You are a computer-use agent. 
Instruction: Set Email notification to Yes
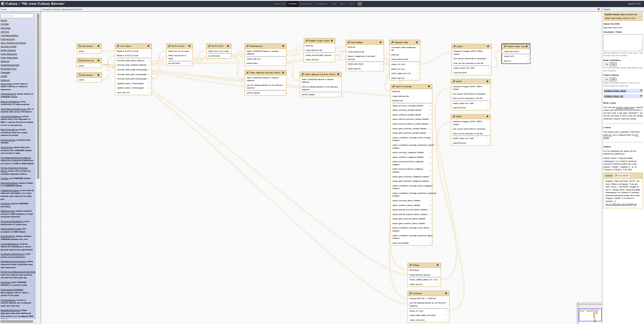coord(607,64)
